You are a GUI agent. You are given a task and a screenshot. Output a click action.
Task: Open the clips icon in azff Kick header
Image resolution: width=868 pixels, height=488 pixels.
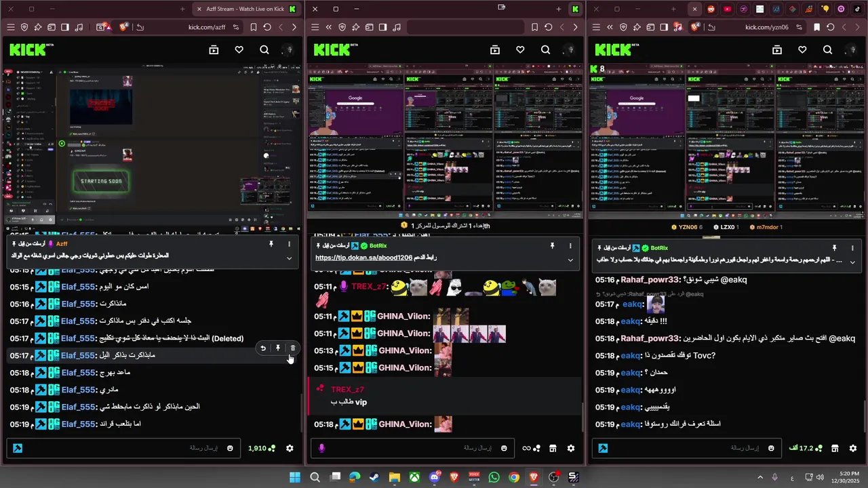pyautogui.click(x=214, y=49)
